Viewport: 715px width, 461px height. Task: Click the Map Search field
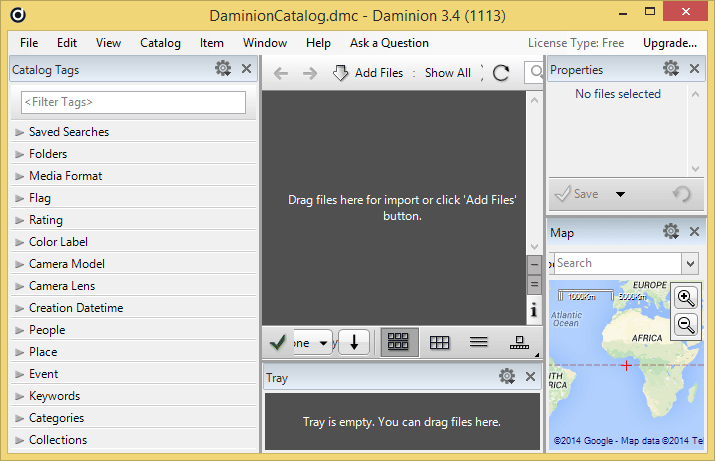(618, 263)
